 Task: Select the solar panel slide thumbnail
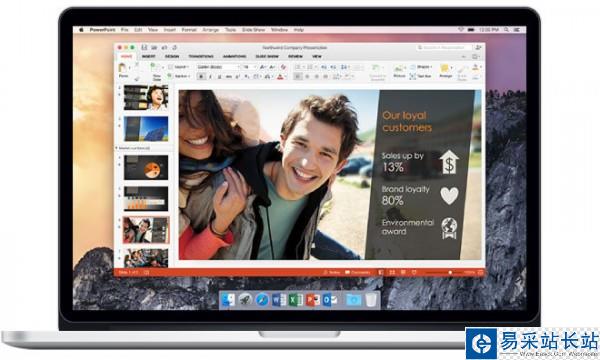tap(146, 129)
